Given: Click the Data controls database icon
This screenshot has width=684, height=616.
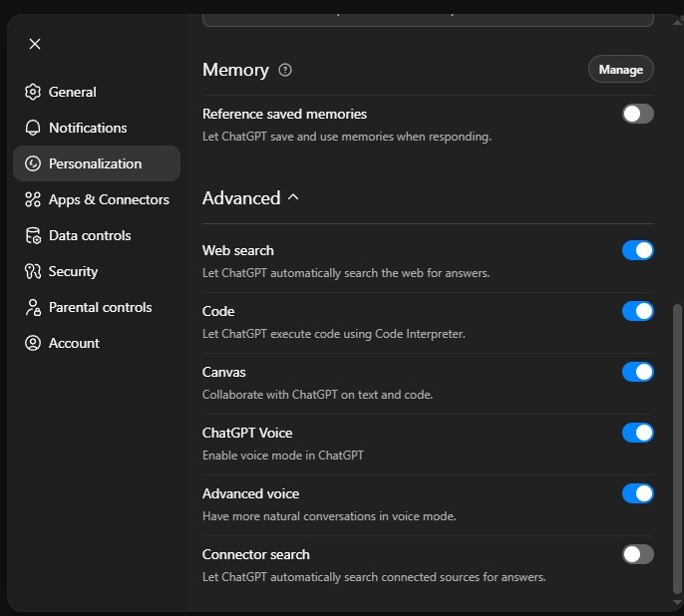Looking at the screenshot, I should click(33, 235).
